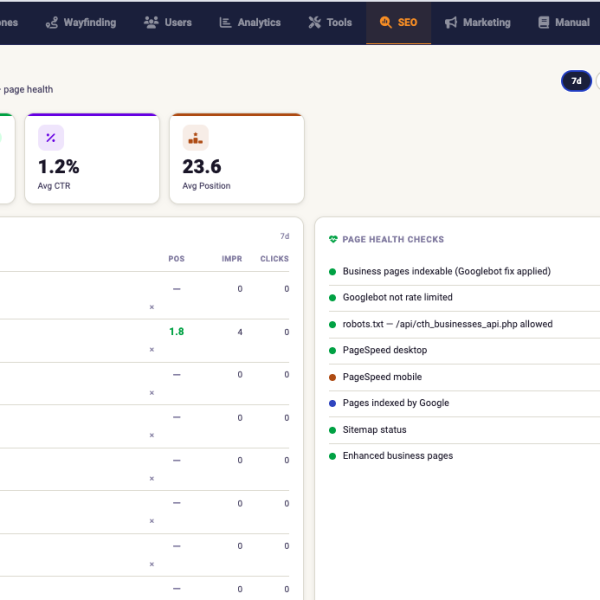This screenshot has height=600, width=600.
Task: Open the Wayfinding tab
Action: point(81,23)
